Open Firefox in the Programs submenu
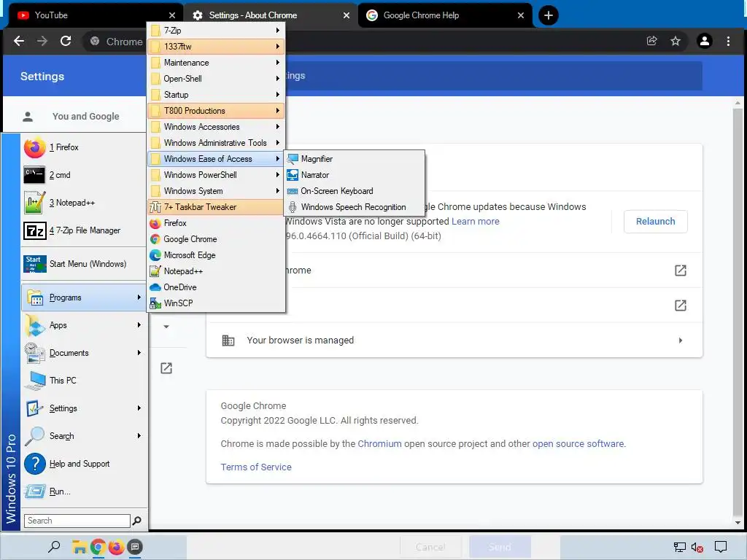This screenshot has height=560, width=747. pyautogui.click(x=216, y=223)
